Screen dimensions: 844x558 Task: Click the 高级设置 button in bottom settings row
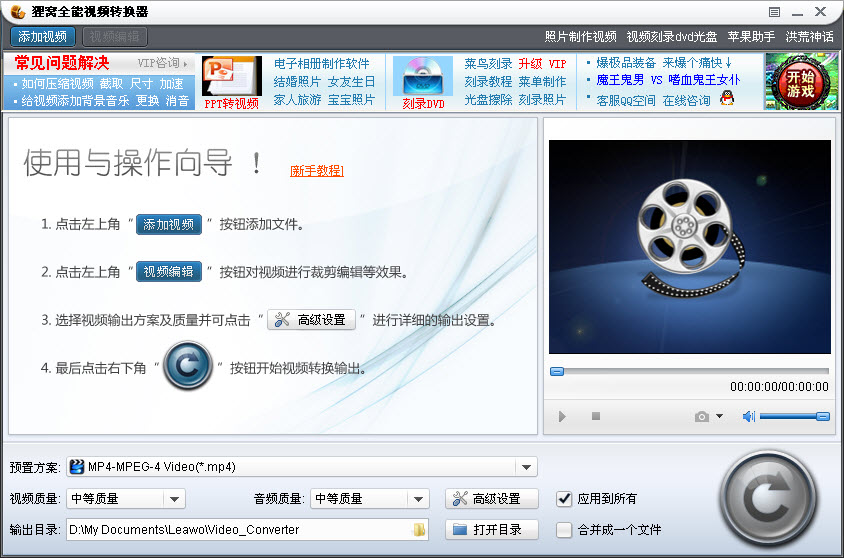[x=490, y=498]
